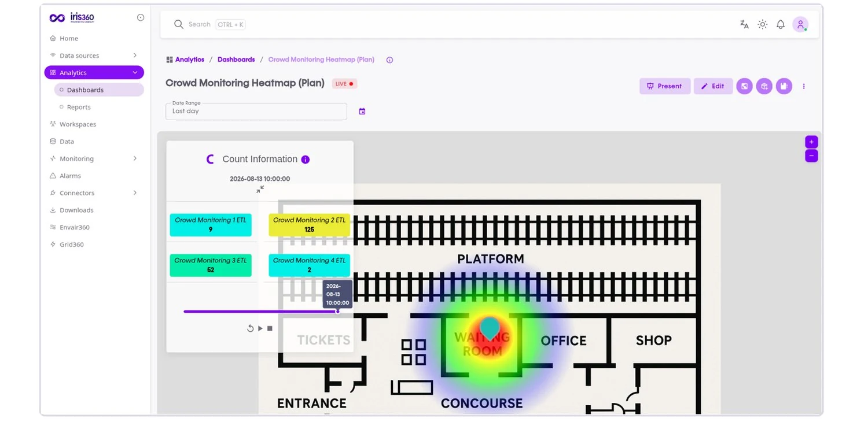The width and height of the screenshot is (868, 422).
Task: Zoom in the map with plus
Action: click(x=811, y=142)
